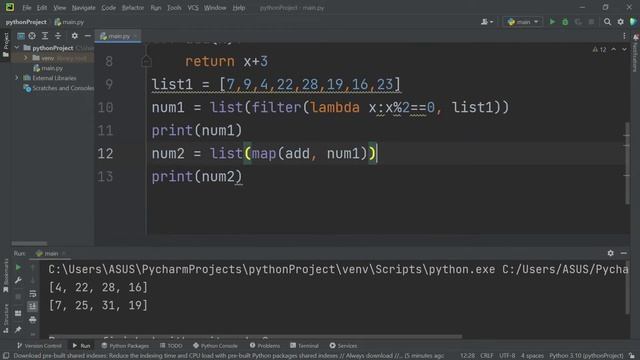Go to previous highlighted error arrow
Viewport: 640px width, 360px height.
point(613,49)
